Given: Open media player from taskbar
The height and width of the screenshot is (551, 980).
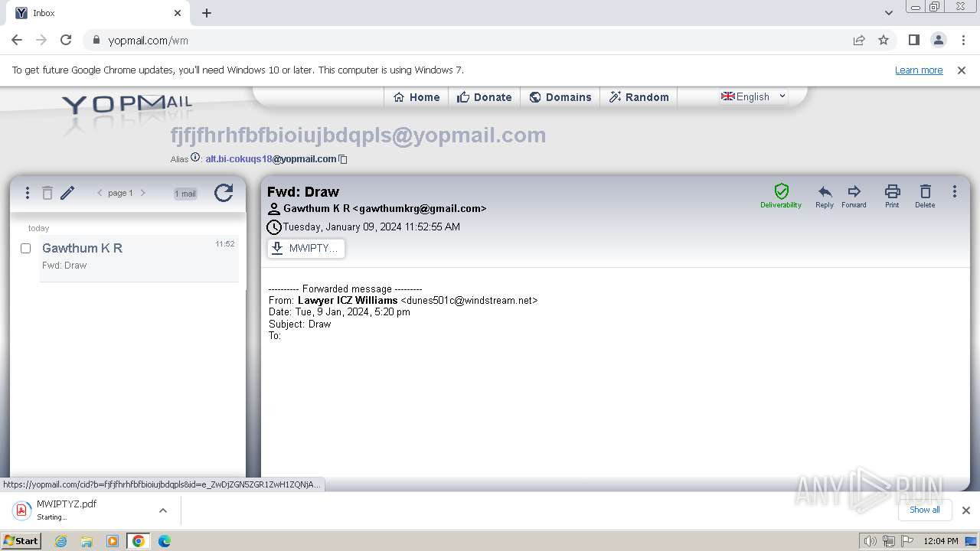Looking at the screenshot, I should click(x=113, y=541).
